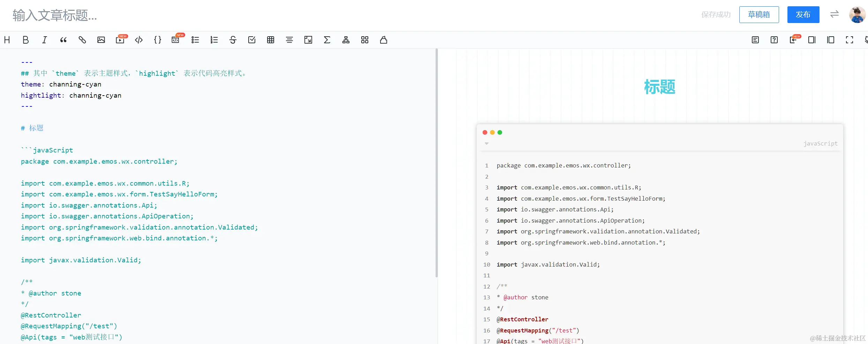868x344 pixels.
Task: Click the '@Api(tags = "web测试接口")' line in the editor
Action: (71, 337)
